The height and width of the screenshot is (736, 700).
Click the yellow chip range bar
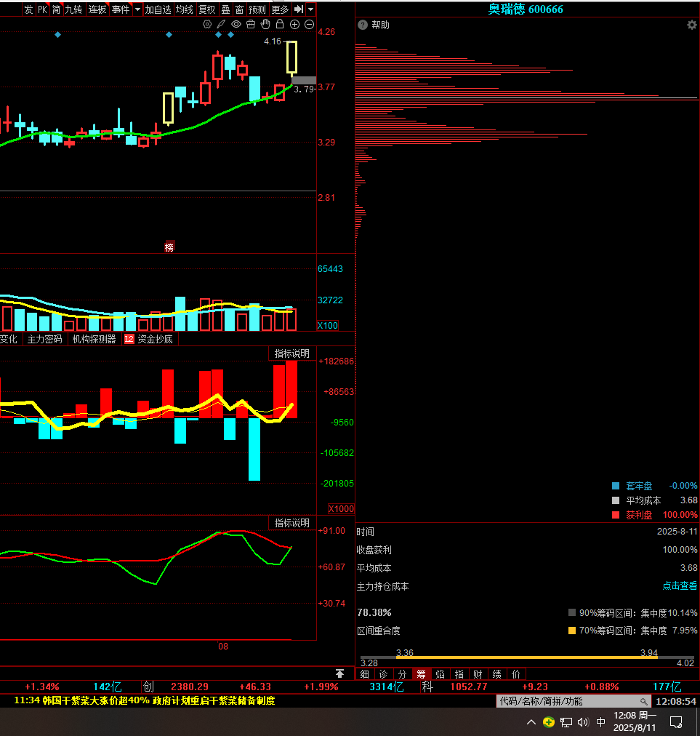tap(527, 657)
